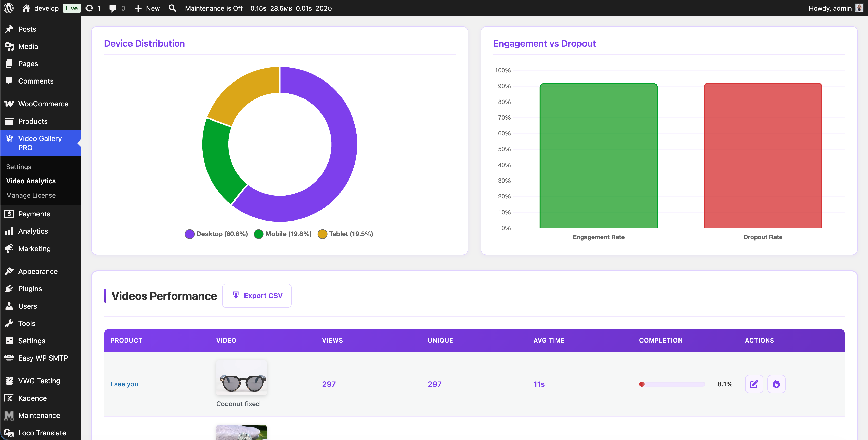The height and width of the screenshot is (440, 868).
Task: Click the WordPress logo in admin bar
Action: (x=9, y=8)
